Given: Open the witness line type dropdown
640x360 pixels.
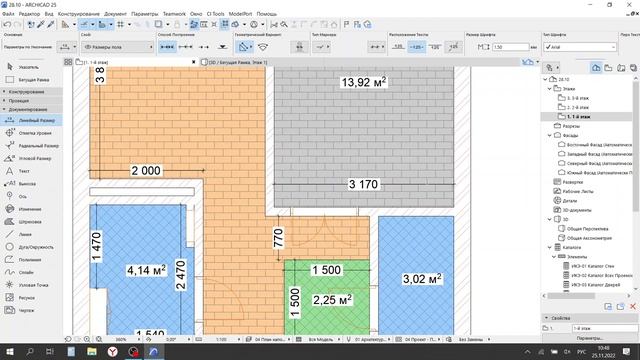Looking at the screenshot, I should coord(376,47).
